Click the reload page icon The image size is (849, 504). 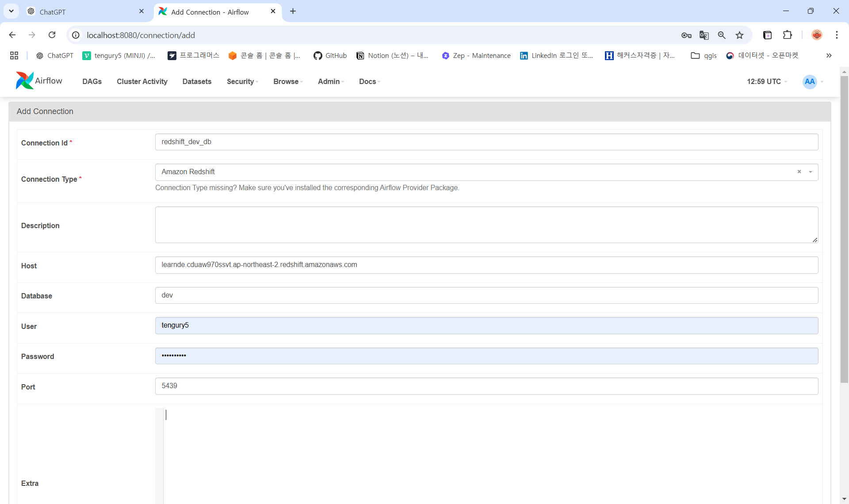click(x=52, y=35)
